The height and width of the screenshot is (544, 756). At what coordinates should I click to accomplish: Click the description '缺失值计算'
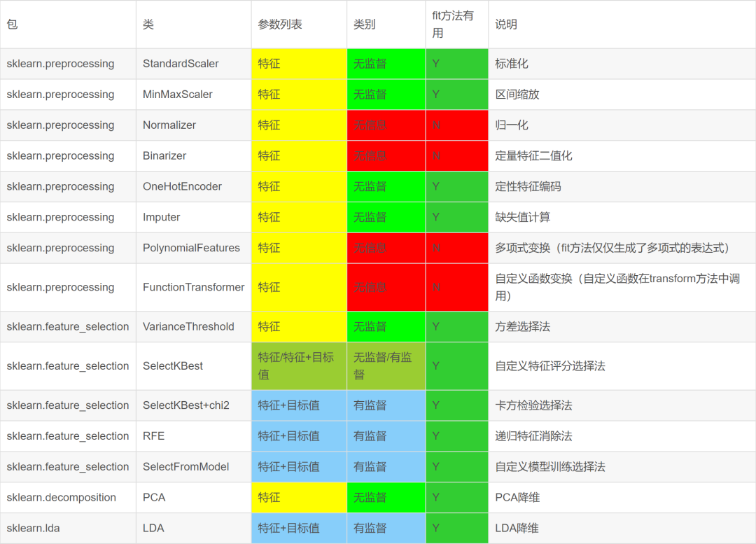click(x=622, y=217)
